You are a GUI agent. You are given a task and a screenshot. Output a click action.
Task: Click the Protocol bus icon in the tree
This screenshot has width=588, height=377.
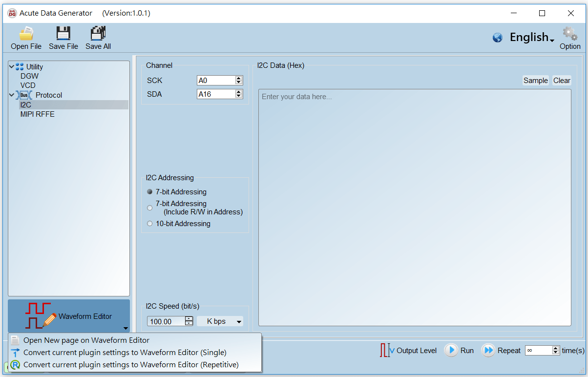click(x=23, y=95)
